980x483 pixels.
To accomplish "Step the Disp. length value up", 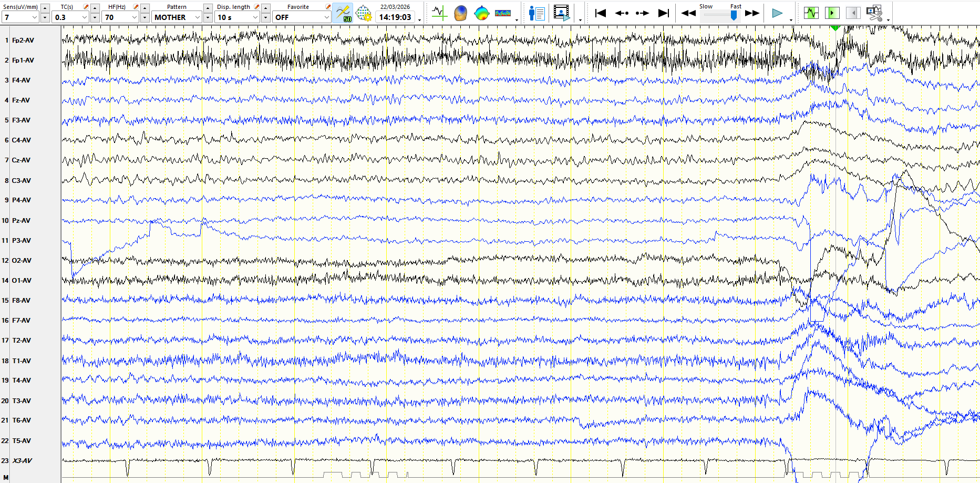I will tap(266, 8).
